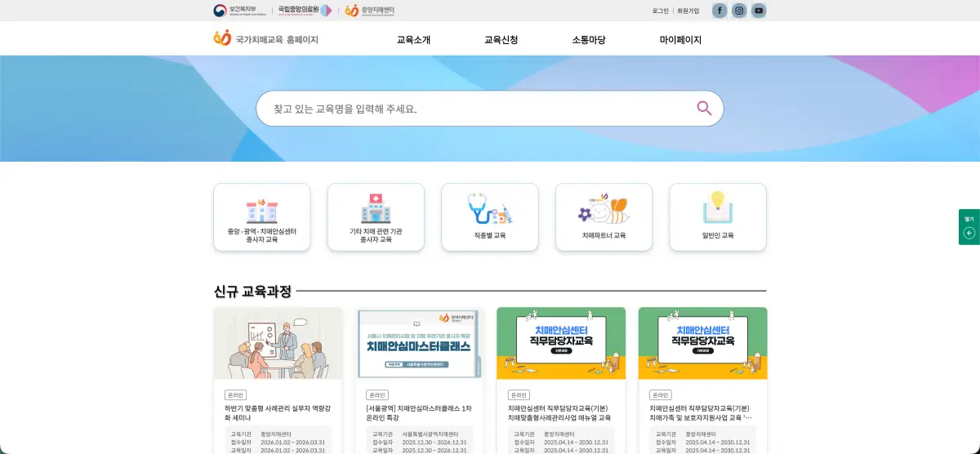Click 중앙치매센터 institution in 치매가족 및 보호자지원사업 card
The height and width of the screenshot is (454, 980).
point(701,434)
